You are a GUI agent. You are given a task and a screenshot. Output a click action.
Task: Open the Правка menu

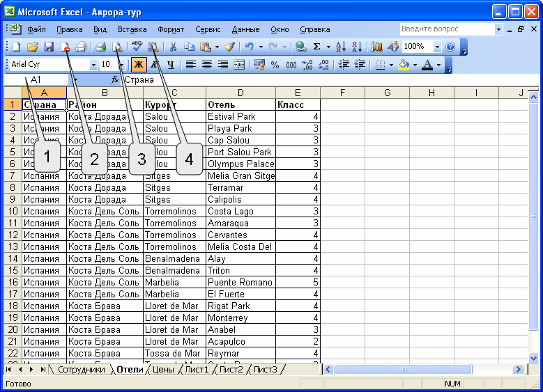70,29
